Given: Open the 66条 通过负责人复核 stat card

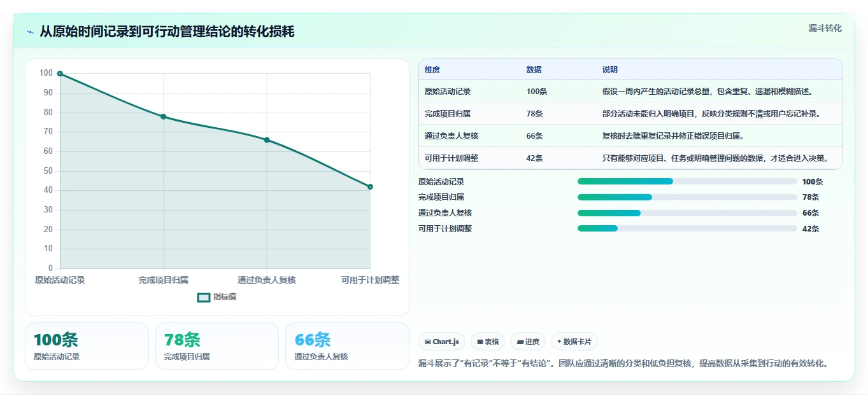Looking at the screenshot, I should click(347, 346).
